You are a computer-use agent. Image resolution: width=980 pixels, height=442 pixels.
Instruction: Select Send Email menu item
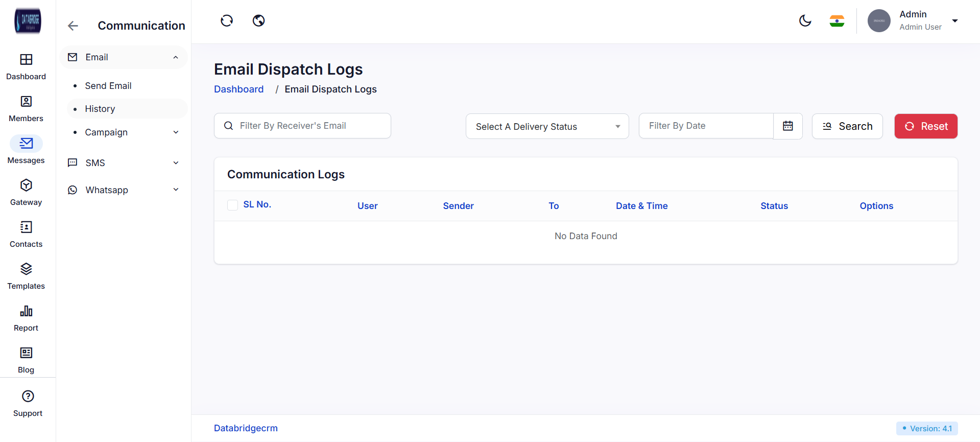tap(108, 86)
